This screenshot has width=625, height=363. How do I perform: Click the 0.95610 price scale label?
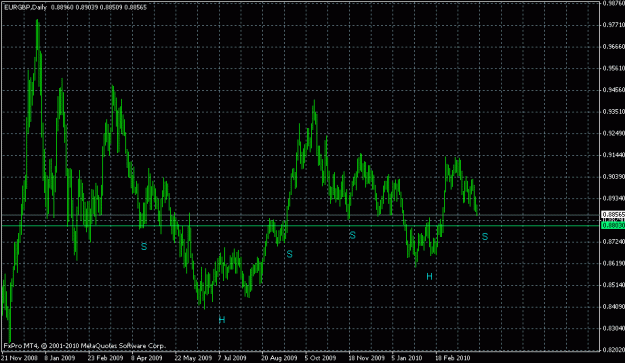click(x=614, y=68)
